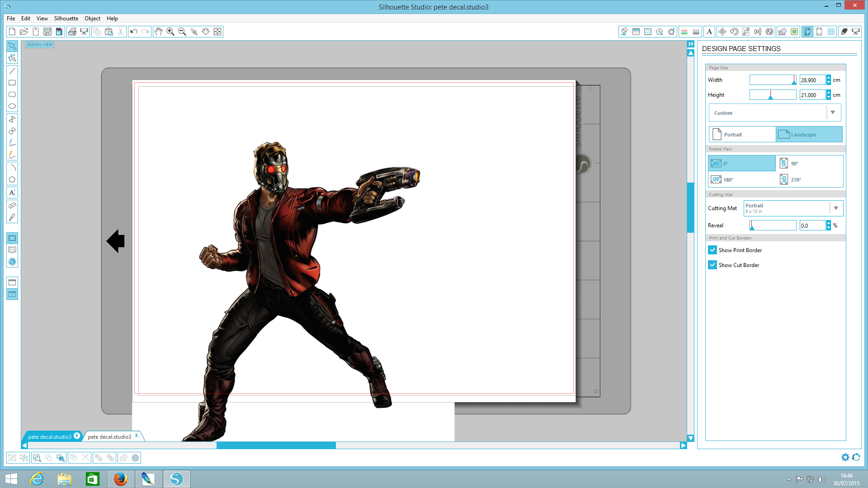Image resolution: width=868 pixels, height=488 pixels.
Task: Open a file with the Open folder icon
Action: pyautogui.click(x=24, y=32)
